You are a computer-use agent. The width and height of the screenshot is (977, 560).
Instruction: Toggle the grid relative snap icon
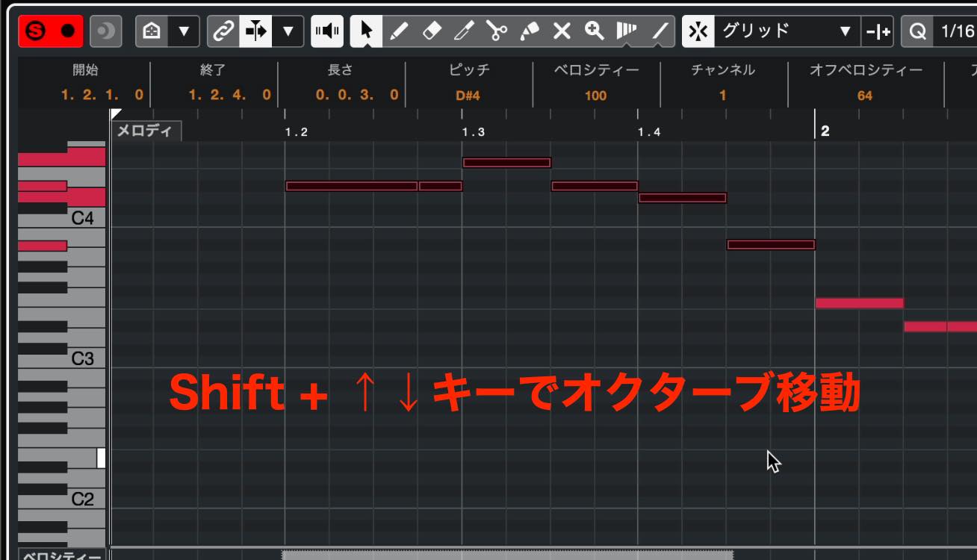click(878, 31)
